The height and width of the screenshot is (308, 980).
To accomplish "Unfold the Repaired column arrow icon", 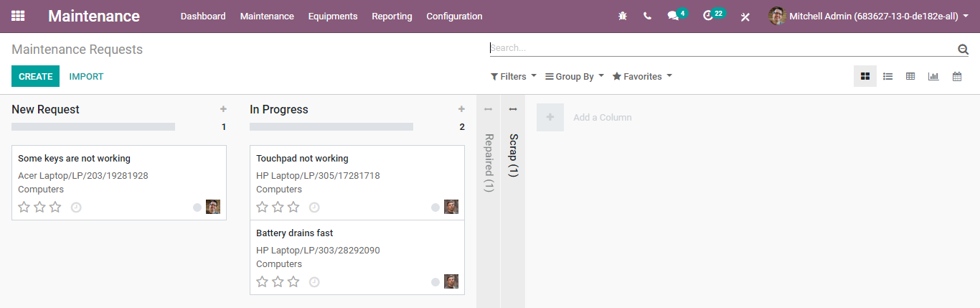I will pos(488,109).
